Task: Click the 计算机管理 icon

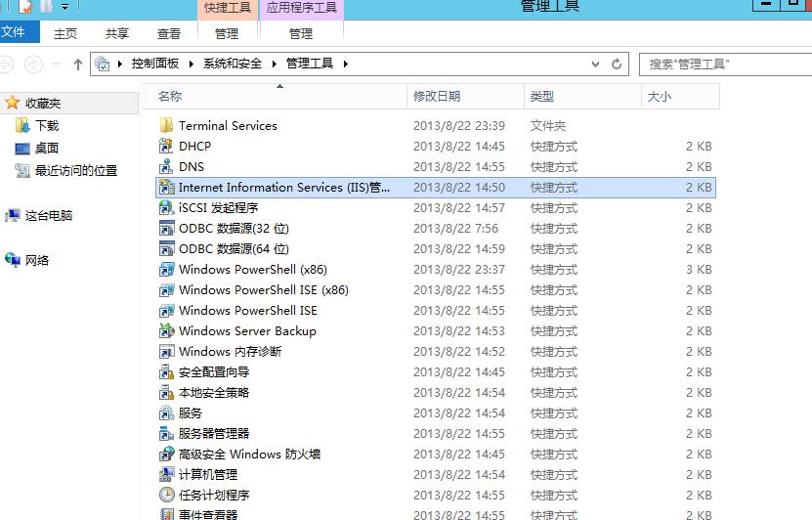Action: pyautogui.click(x=166, y=474)
